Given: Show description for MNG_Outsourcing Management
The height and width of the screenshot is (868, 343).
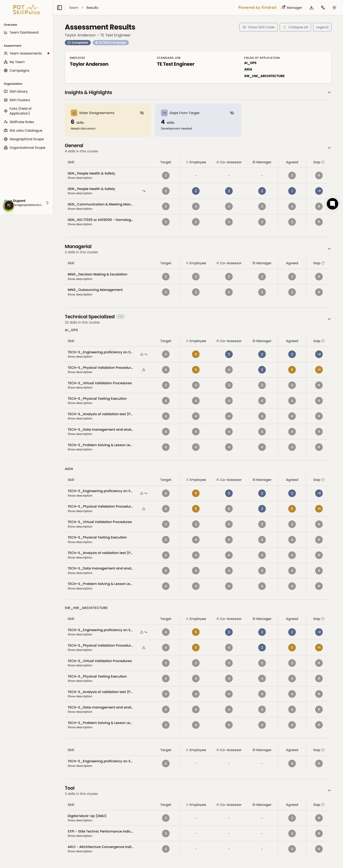Looking at the screenshot, I should click(80, 294).
